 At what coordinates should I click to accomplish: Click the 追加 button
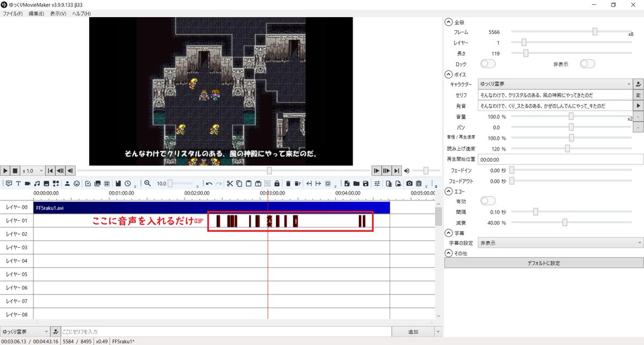[413, 332]
